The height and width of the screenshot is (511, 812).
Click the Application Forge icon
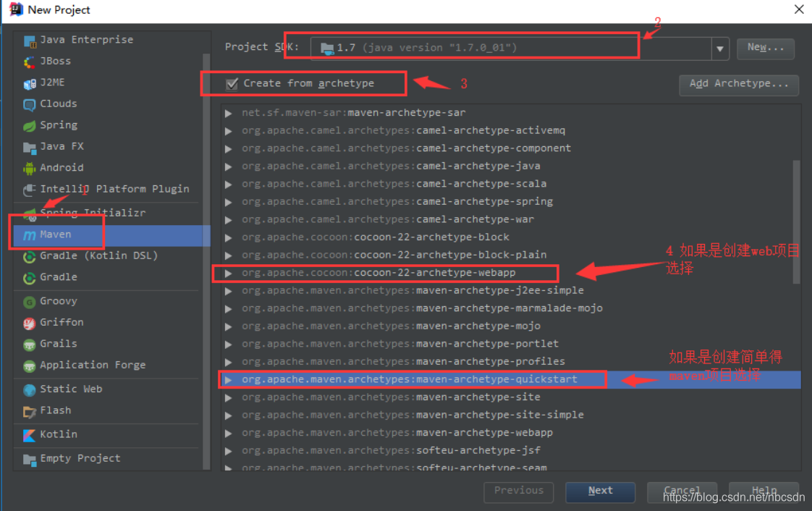pos(30,366)
